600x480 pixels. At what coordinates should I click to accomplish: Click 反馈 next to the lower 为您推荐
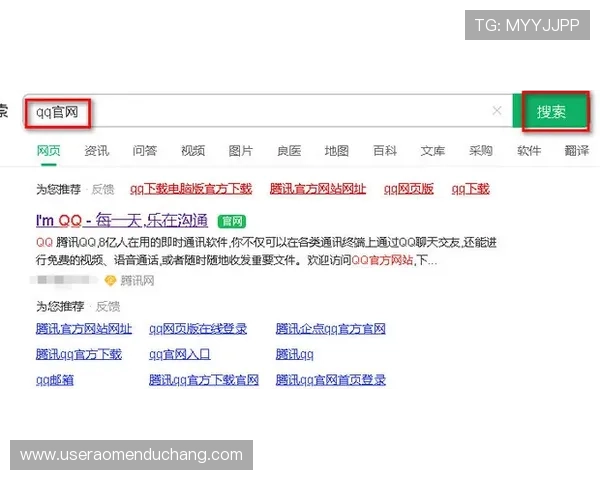point(108,307)
